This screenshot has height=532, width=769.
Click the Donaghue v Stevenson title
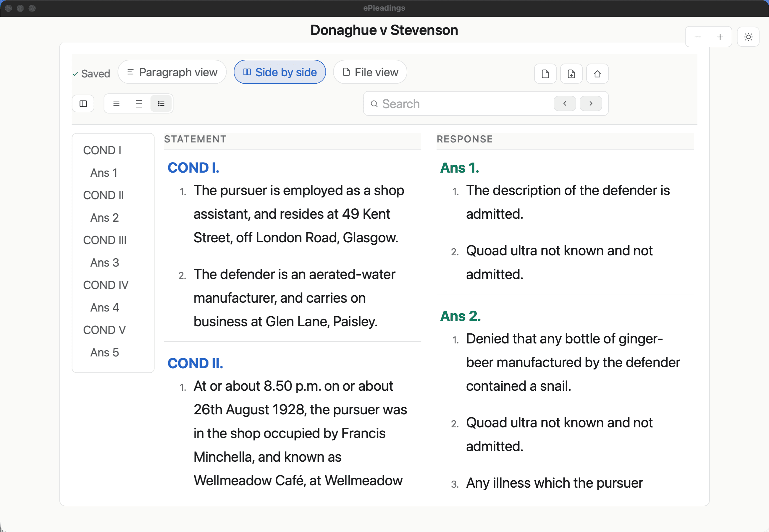(384, 30)
